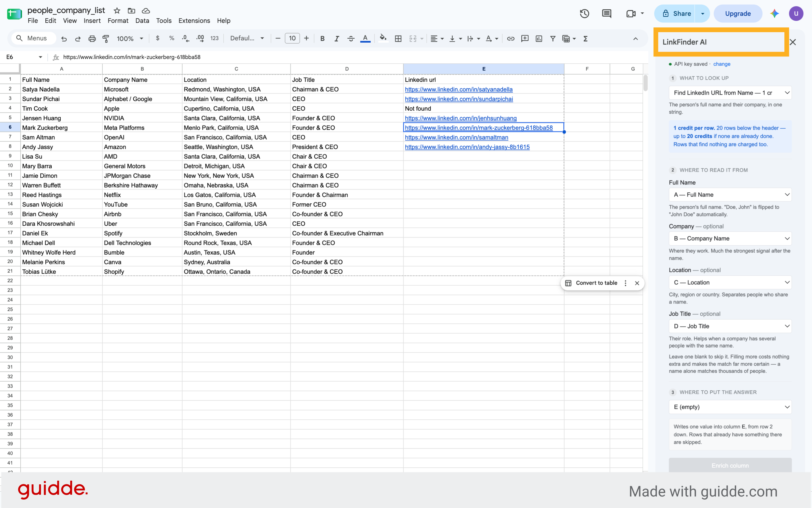Open Satya Nadella's LinkedIn URL link

(458, 89)
